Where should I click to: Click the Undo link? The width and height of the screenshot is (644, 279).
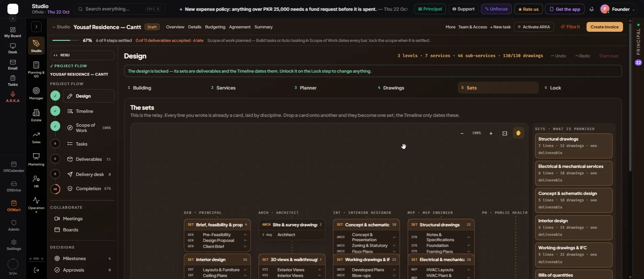pos(558,56)
